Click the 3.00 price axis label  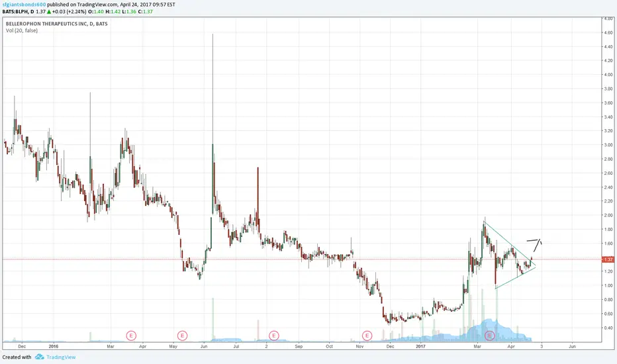pos(608,145)
